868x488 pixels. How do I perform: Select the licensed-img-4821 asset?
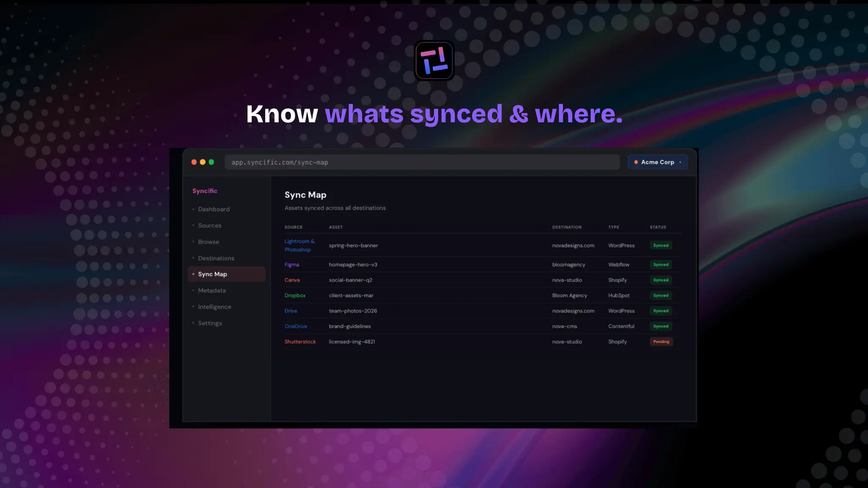(x=352, y=342)
